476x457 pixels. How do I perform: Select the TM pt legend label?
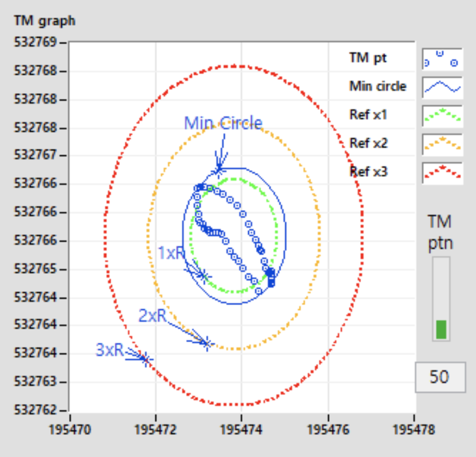(x=368, y=58)
